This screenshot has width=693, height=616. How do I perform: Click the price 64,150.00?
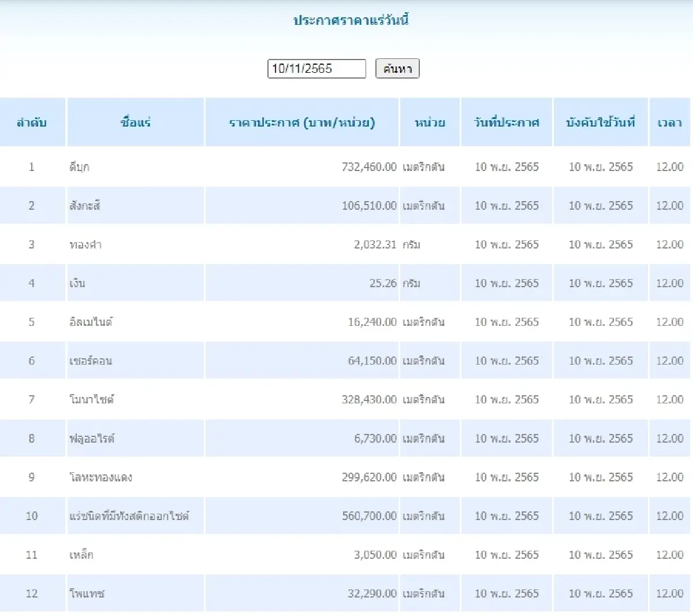tap(372, 361)
